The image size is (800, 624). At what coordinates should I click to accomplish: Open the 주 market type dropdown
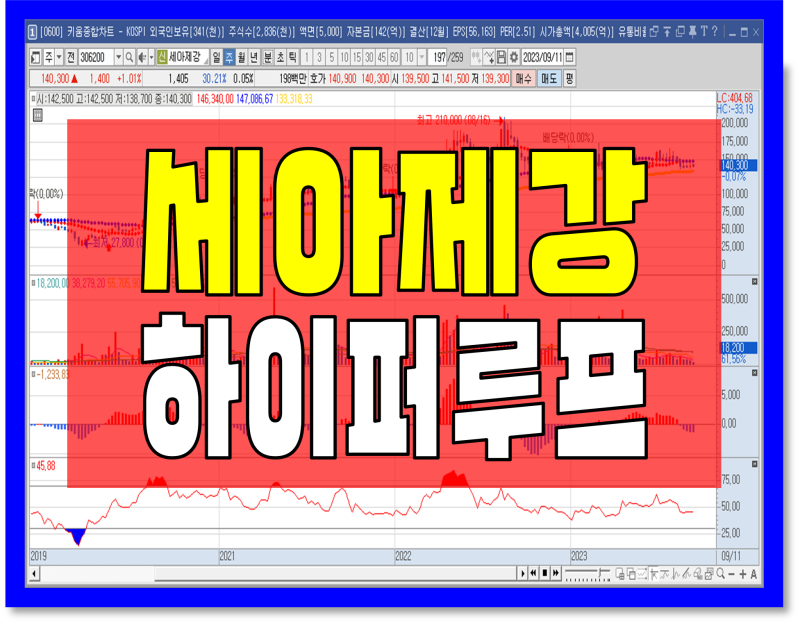tap(59, 57)
